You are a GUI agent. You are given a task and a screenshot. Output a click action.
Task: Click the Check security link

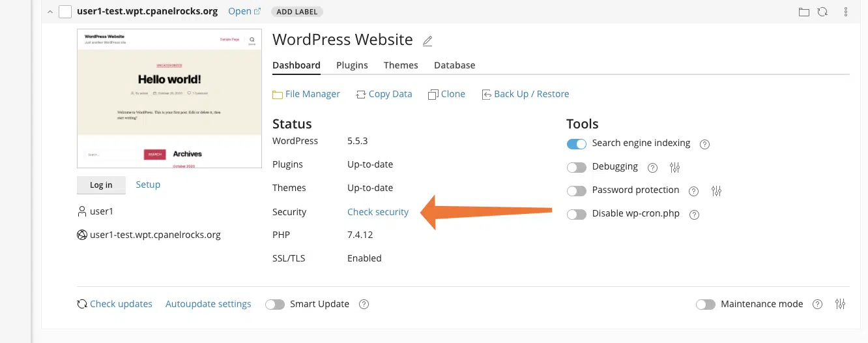point(378,212)
